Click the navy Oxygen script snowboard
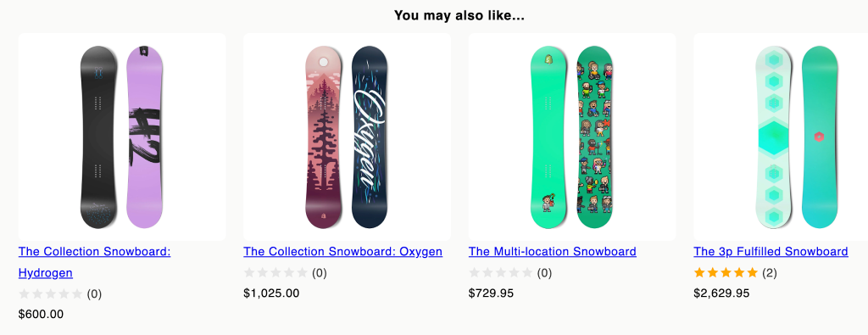868x335 pixels. 370,137
